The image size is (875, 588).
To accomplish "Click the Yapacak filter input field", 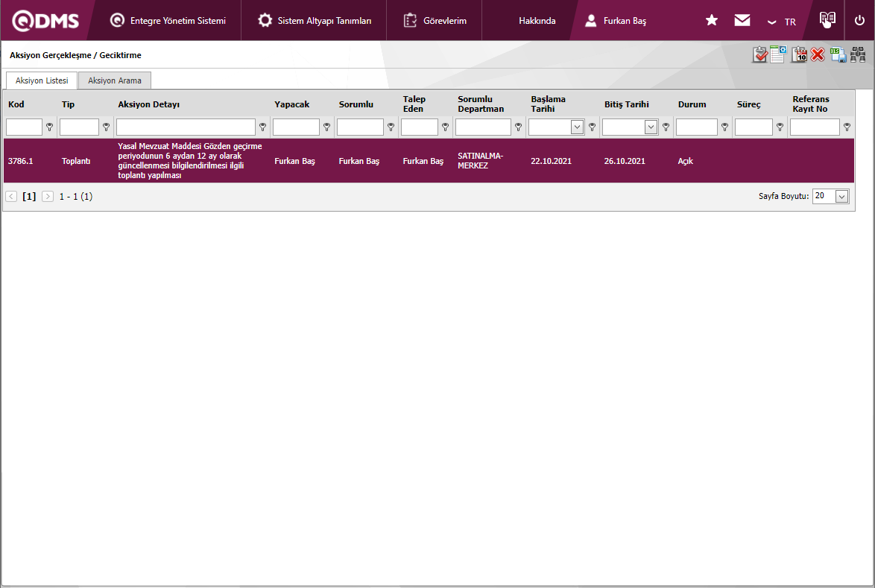I will click(x=296, y=127).
